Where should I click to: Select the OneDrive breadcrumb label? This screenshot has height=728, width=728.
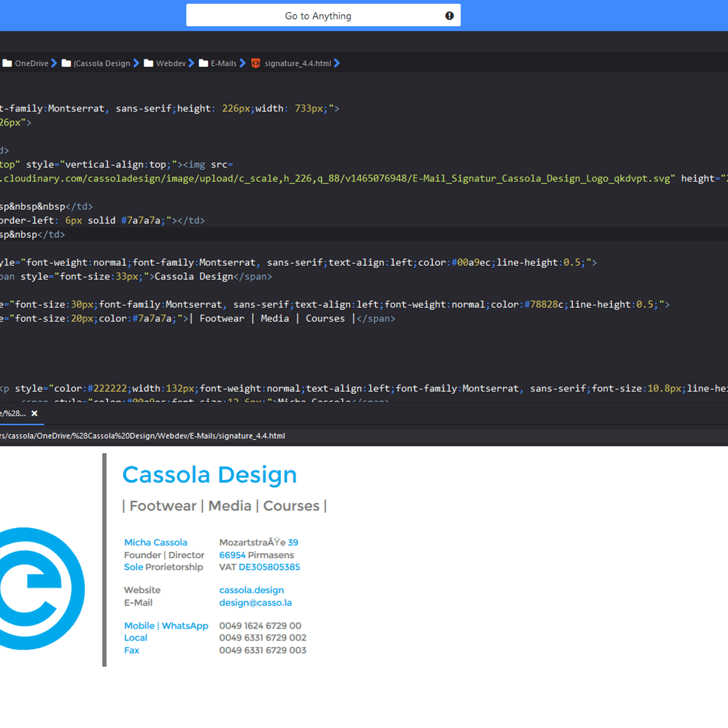32,63
